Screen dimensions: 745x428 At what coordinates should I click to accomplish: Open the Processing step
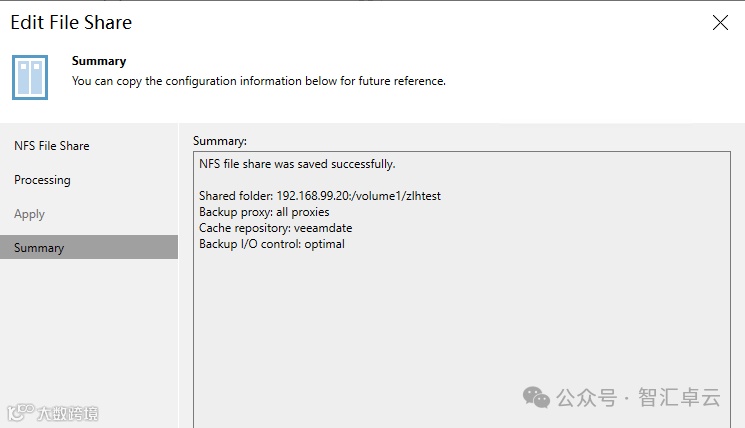tap(42, 180)
